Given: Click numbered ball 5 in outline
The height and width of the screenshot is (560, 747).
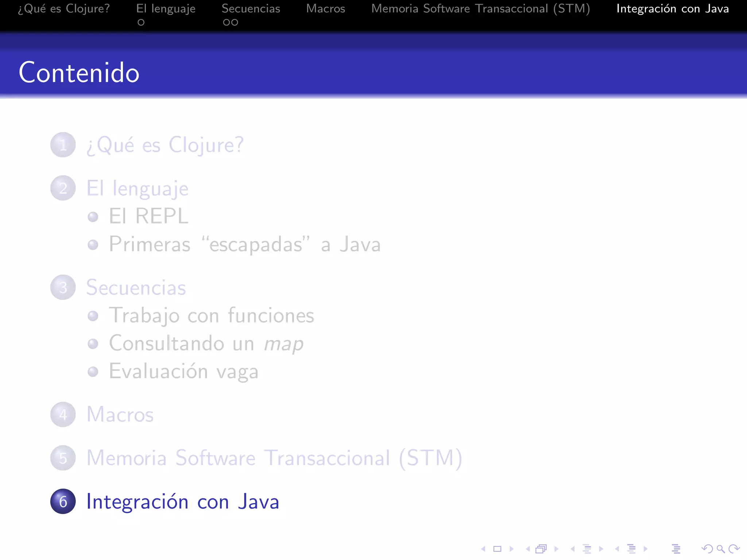Looking at the screenshot, I should pyautogui.click(x=63, y=458).
